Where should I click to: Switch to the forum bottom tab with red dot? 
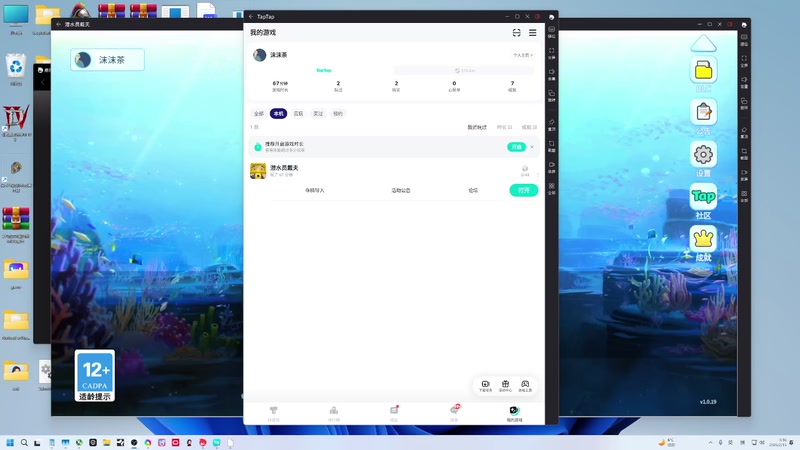(x=394, y=413)
